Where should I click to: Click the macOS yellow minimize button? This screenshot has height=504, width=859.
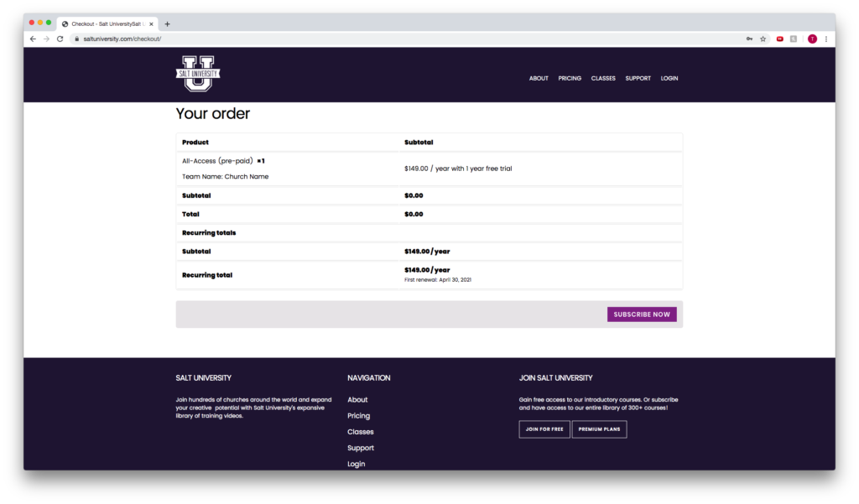[40, 23]
